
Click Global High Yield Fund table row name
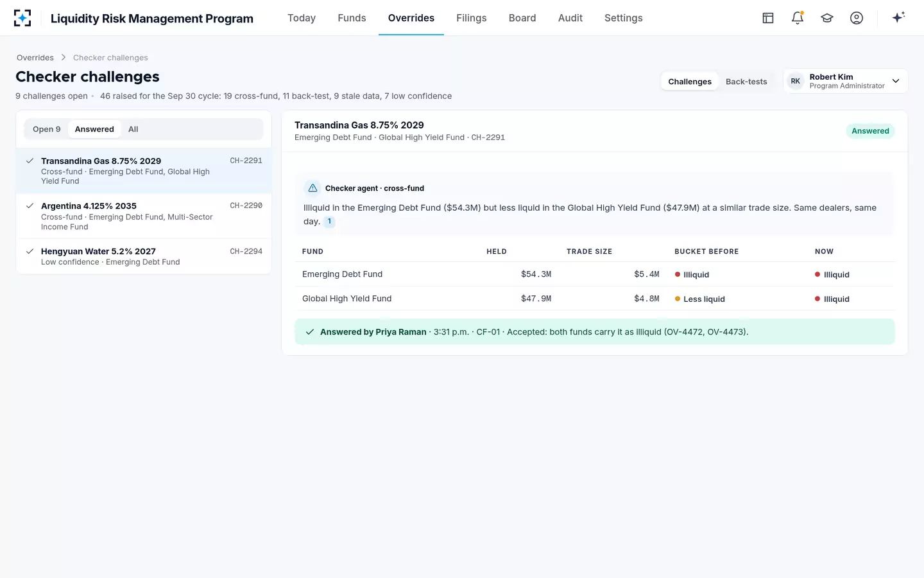click(x=346, y=299)
